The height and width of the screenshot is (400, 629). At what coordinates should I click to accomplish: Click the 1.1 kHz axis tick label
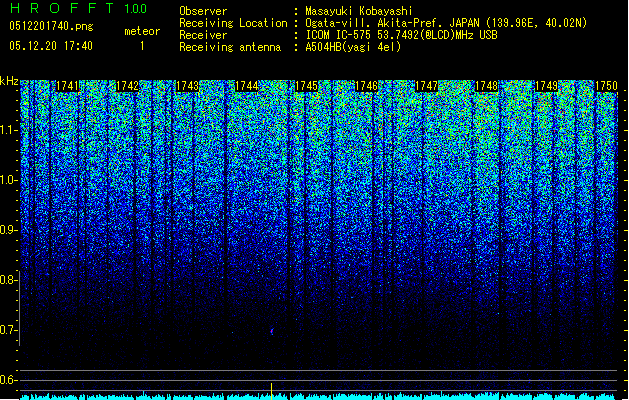(x=7, y=130)
